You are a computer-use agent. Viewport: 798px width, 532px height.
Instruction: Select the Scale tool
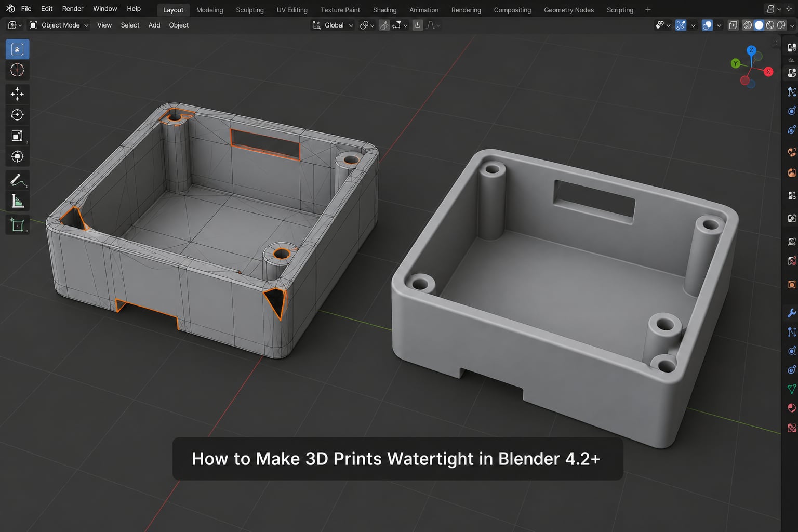pyautogui.click(x=17, y=136)
